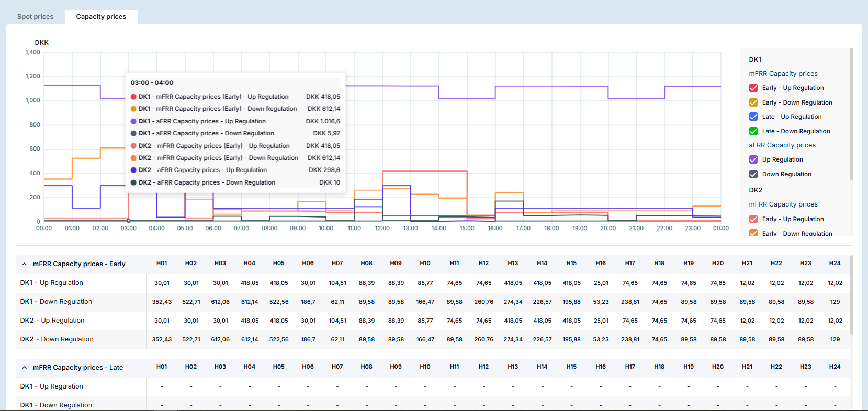
Task: Hide DK1 aFRR Down Regulation dark series
Action: coord(753,174)
